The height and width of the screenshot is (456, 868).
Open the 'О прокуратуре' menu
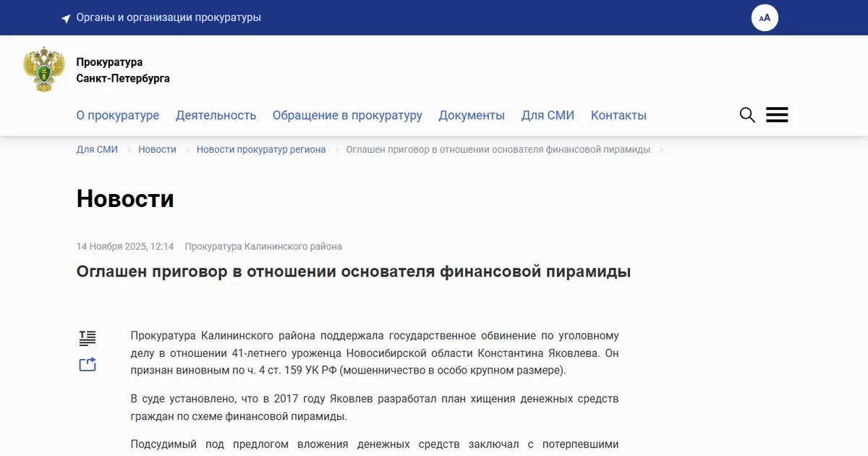tap(118, 115)
